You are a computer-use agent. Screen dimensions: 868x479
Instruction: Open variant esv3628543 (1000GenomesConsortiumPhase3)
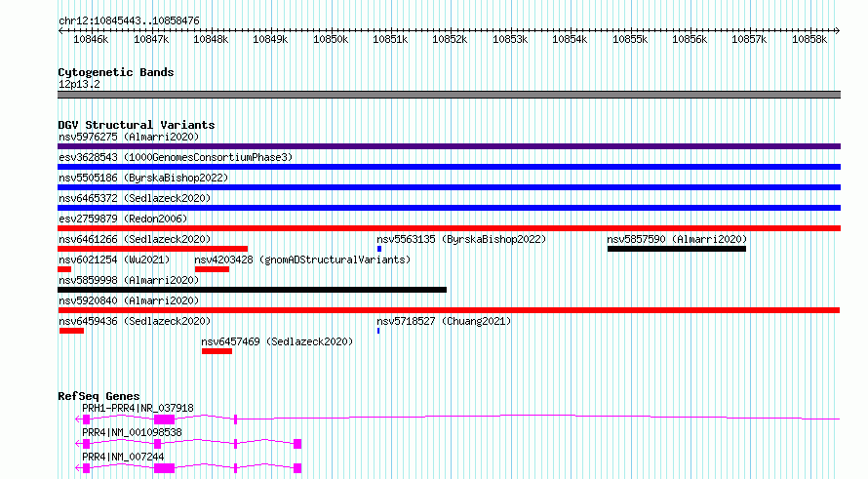tap(176, 157)
